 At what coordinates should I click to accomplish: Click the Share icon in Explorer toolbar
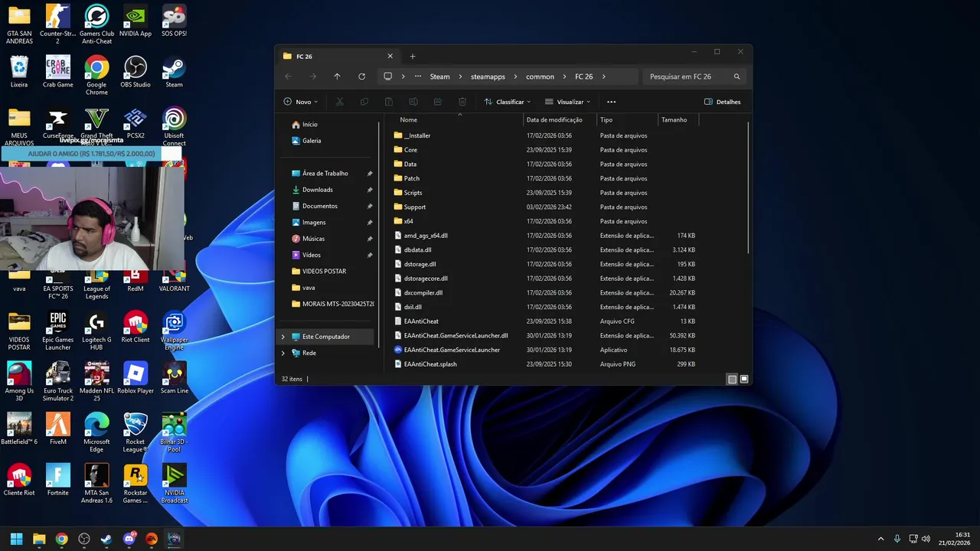tap(438, 102)
